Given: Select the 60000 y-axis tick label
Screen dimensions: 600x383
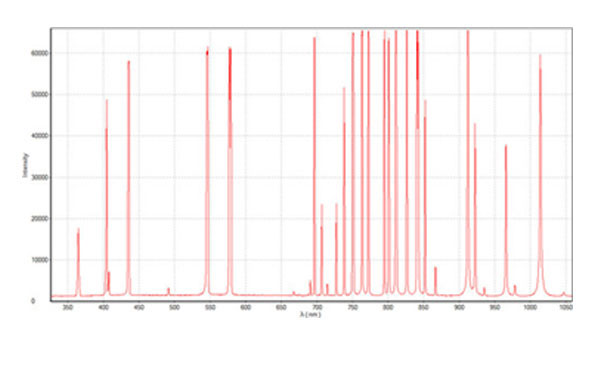Looking at the screenshot, I should tap(40, 53).
